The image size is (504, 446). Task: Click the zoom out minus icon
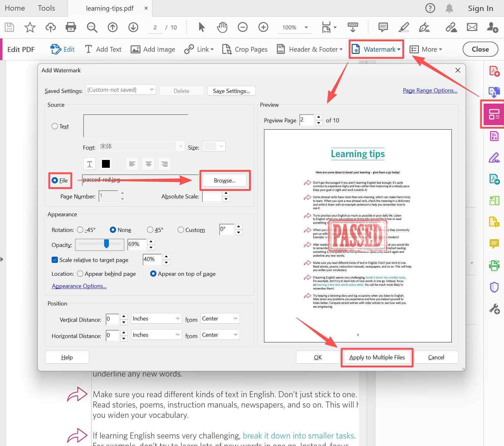point(242,27)
